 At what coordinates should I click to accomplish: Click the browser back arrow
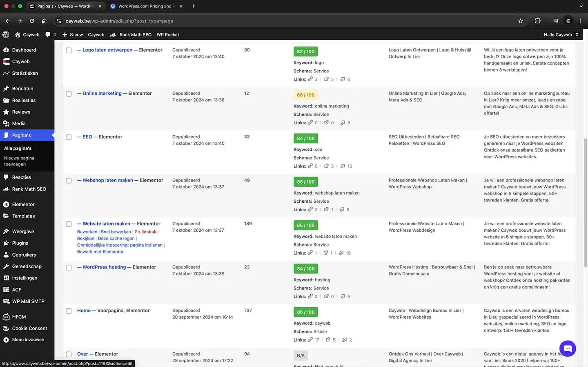point(7,21)
